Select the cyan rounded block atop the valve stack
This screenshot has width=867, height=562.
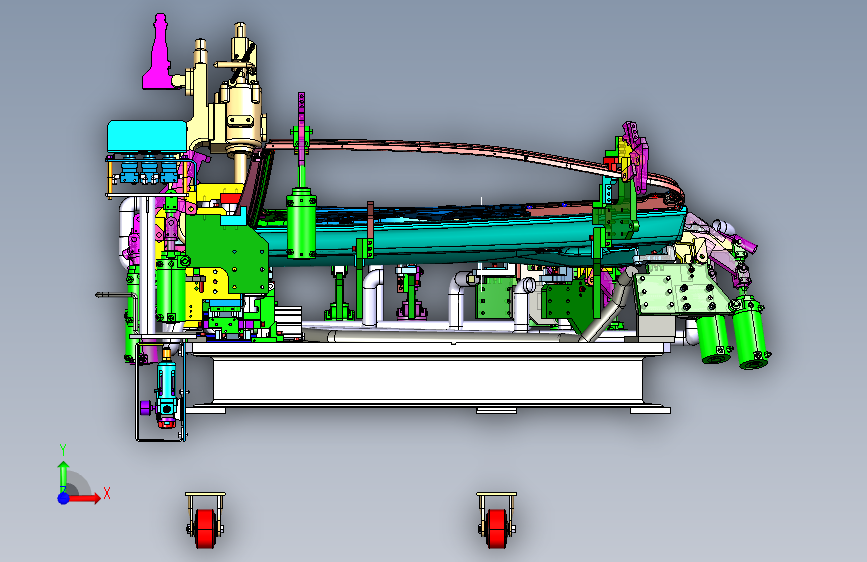147,136
